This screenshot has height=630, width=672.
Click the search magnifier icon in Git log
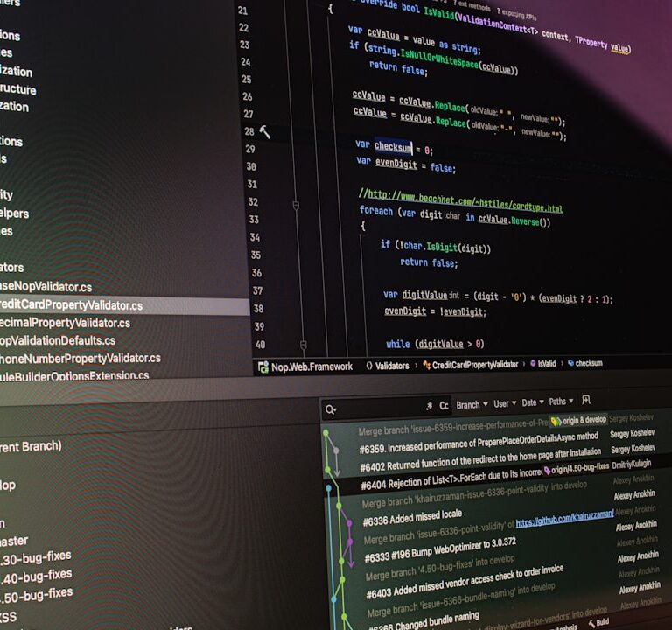tap(331, 409)
